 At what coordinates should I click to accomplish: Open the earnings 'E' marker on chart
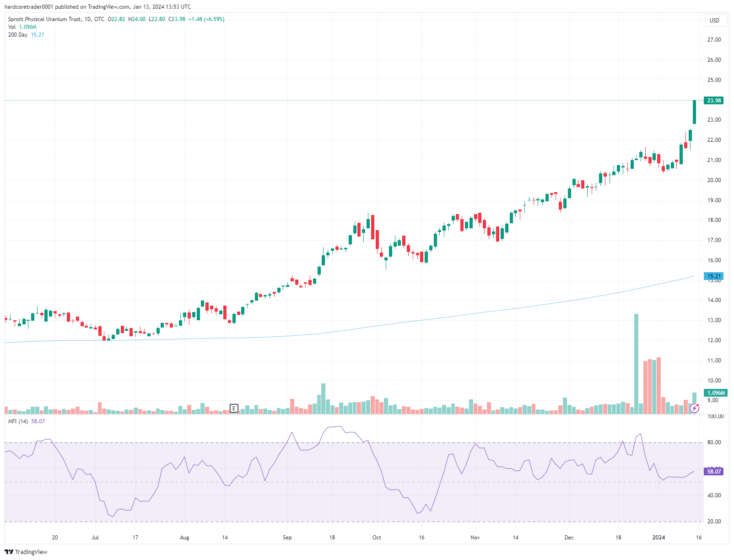234,408
